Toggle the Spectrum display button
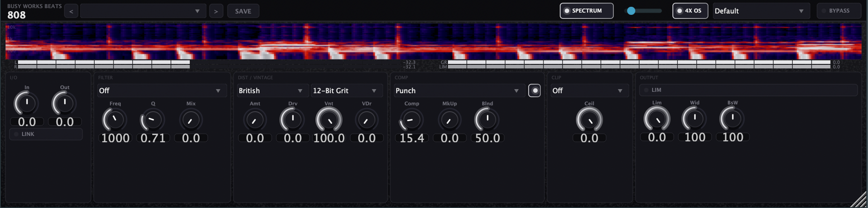Image resolution: width=868 pixels, height=208 pixels. click(x=586, y=11)
